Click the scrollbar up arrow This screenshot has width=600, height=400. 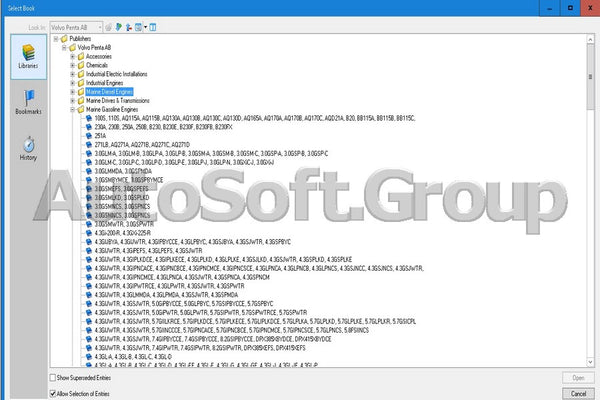(590, 39)
